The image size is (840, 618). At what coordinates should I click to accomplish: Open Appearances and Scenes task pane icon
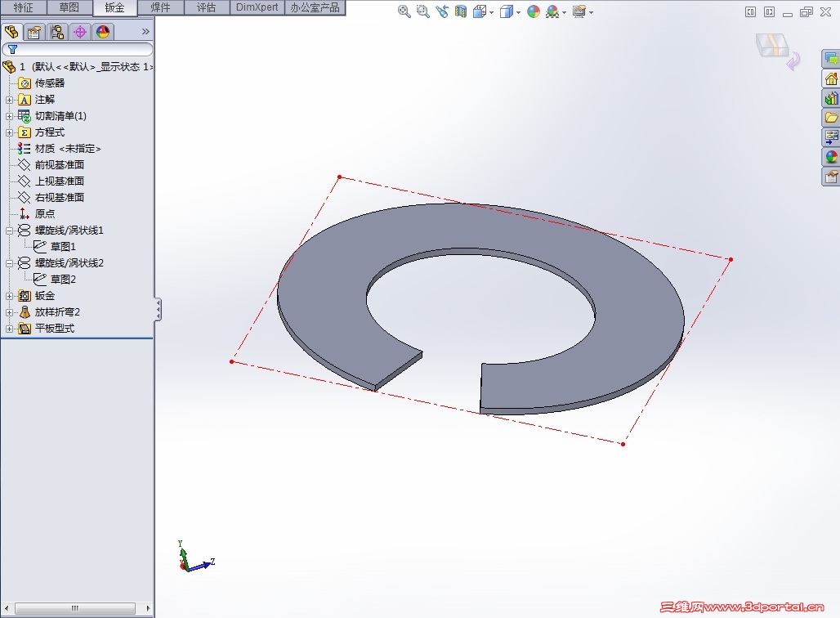tap(831, 156)
